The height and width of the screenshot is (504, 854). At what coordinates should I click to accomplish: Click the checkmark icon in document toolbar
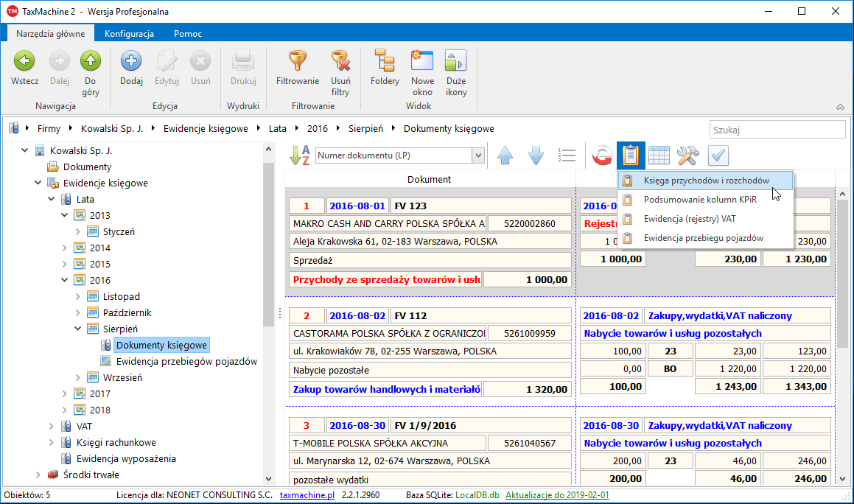click(x=718, y=155)
